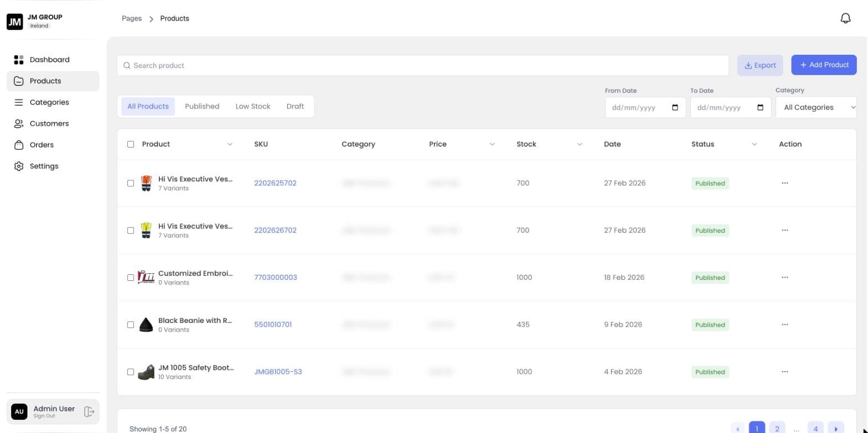Sort by Product column chevron
The width and height of the screenshot is (868, 433).
pos(230,144)
